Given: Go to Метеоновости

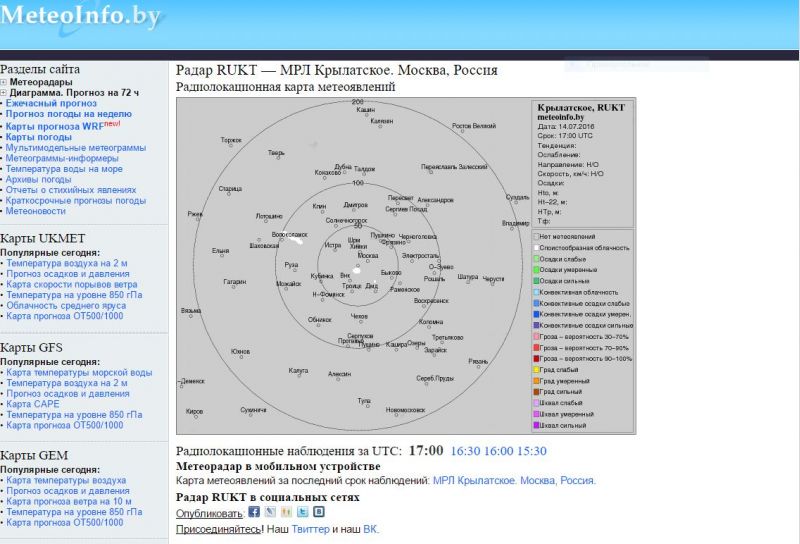Looking at the screenshot, I should (x=36, y=211).
